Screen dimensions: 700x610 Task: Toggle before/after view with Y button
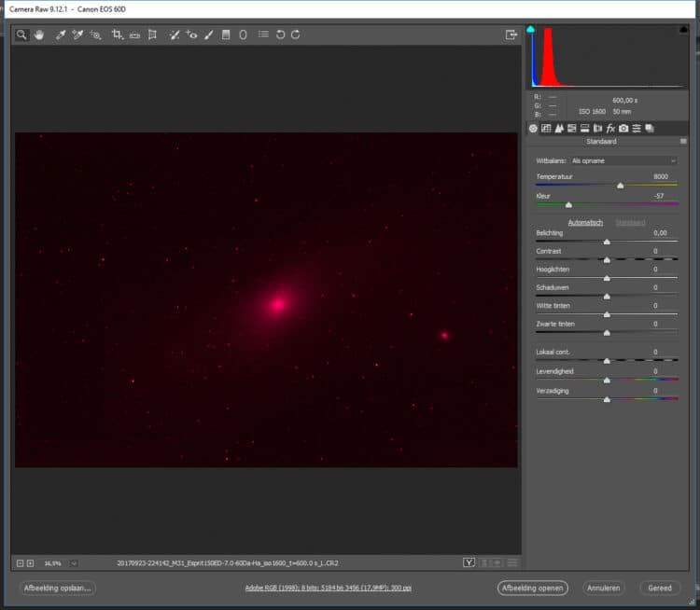click(469, 562)
